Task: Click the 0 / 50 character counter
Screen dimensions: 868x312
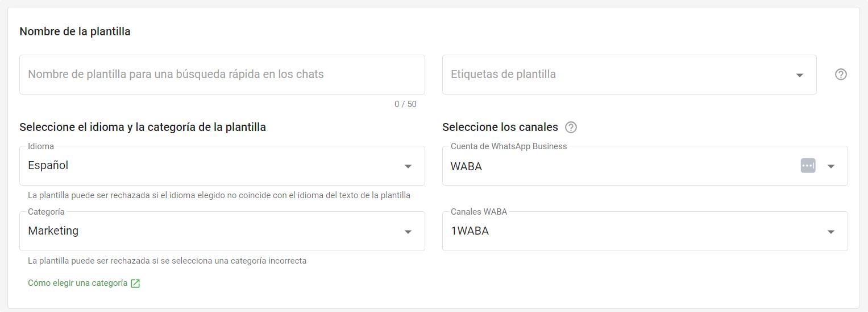Action: (x=405, y=104)
